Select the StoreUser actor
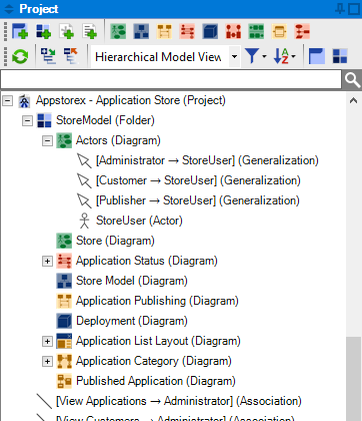The height and width of the screenshot is (421, 362). [139, 220]
